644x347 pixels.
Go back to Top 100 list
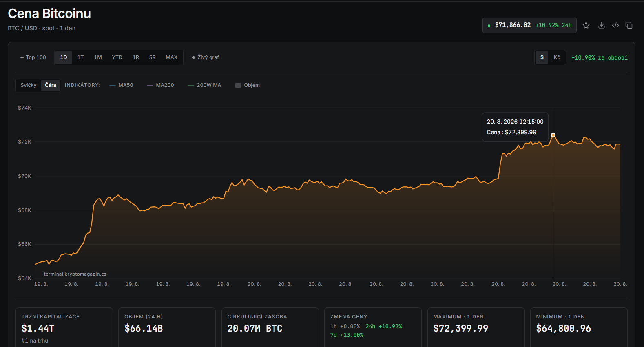pyautogui.click(x=33, y=57)
